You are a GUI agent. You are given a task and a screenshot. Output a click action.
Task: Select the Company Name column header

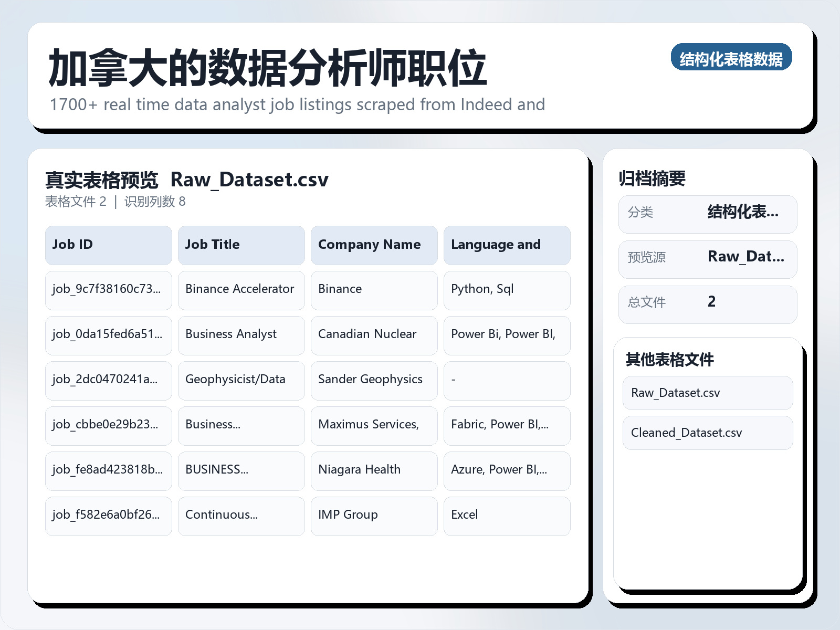[374, 245]
